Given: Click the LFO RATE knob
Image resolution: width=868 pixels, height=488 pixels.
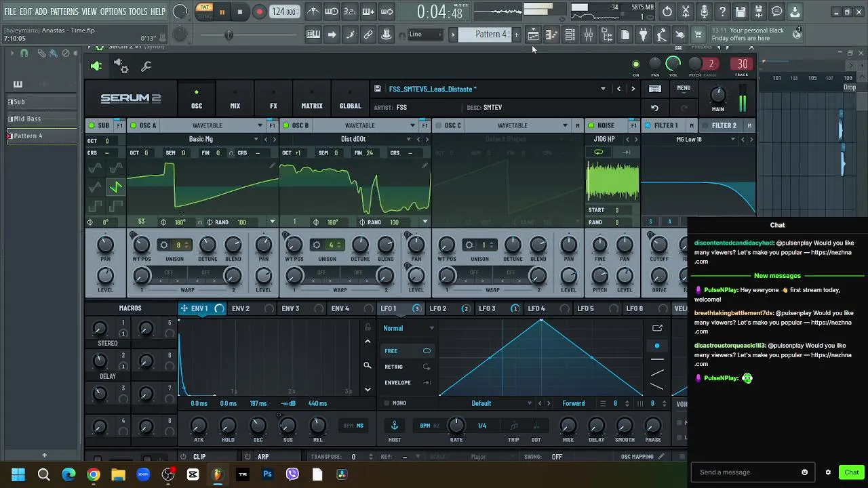Looking at the screenshot, I should coord(456,425).
